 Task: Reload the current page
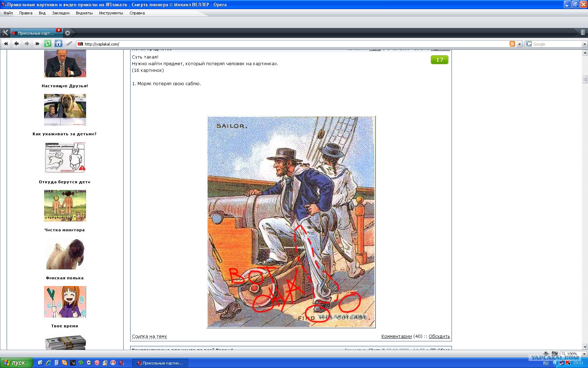[x=48, y=44]
